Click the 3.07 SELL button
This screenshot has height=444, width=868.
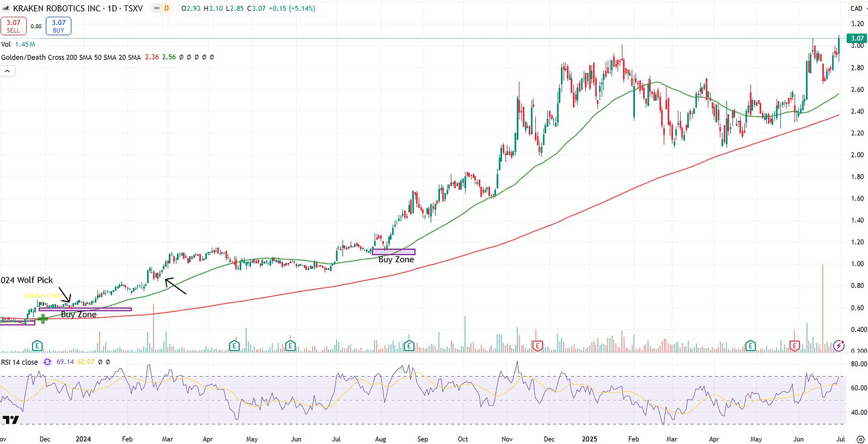14,26
